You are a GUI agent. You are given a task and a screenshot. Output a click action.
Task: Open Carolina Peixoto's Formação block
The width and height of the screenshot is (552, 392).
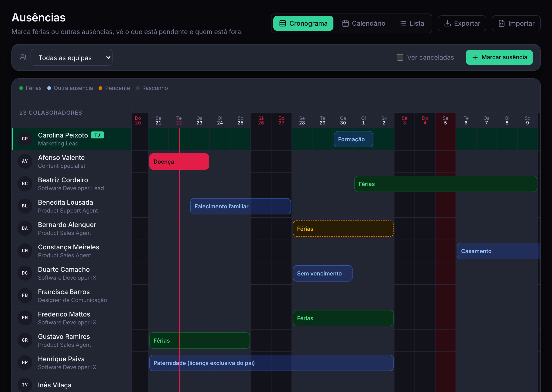coord(353,139)
